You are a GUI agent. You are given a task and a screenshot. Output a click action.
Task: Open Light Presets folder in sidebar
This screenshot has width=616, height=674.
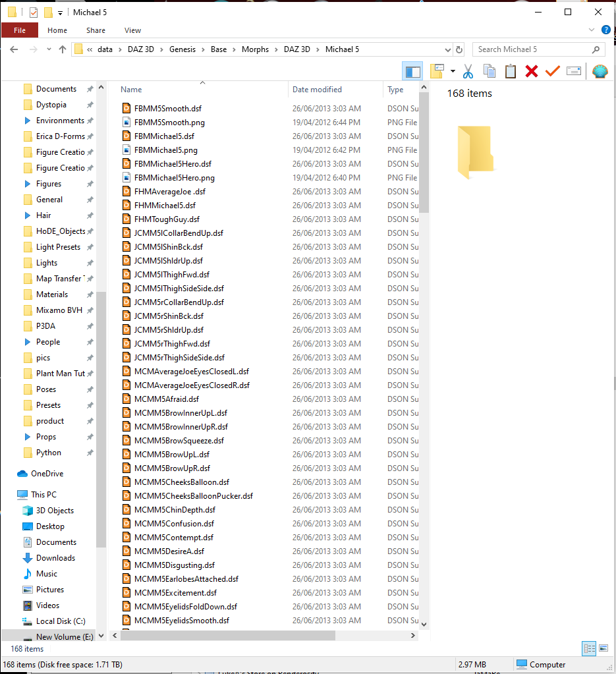pyautogui.click(x=58, y=247)
